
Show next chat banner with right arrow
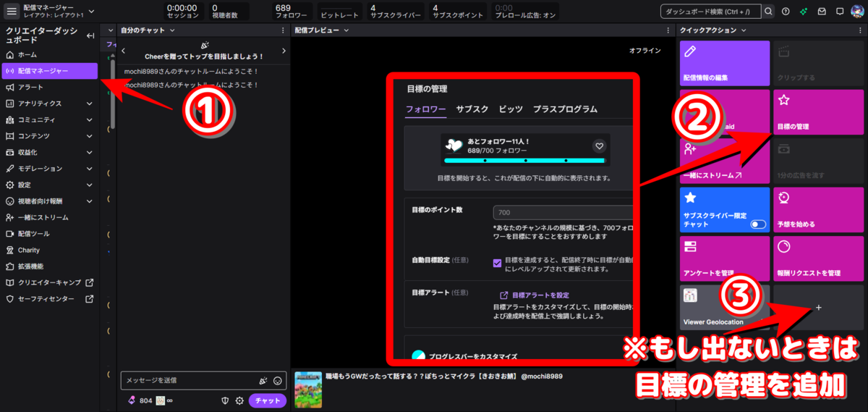click(284, 51)
